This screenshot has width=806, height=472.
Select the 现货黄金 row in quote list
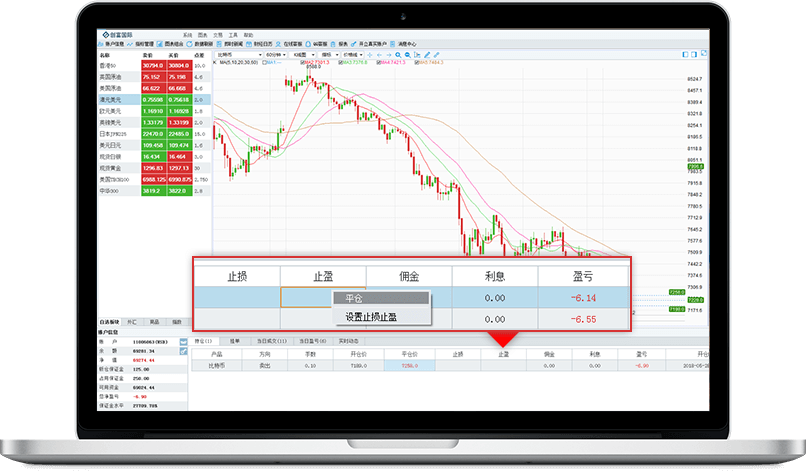click(140, 167)
